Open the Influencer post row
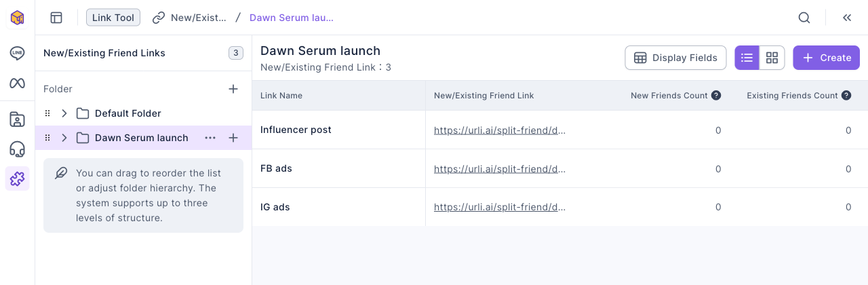 tap(560, 130)
